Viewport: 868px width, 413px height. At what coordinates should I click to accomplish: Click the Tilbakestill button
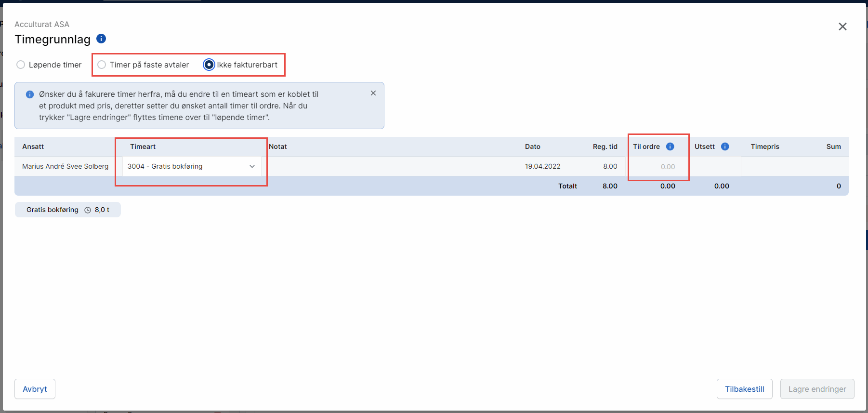744,389
